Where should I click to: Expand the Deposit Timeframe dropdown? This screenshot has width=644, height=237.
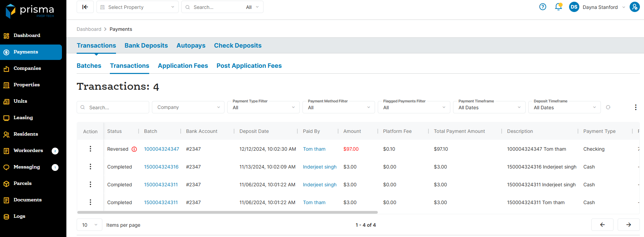click(564, 108)
